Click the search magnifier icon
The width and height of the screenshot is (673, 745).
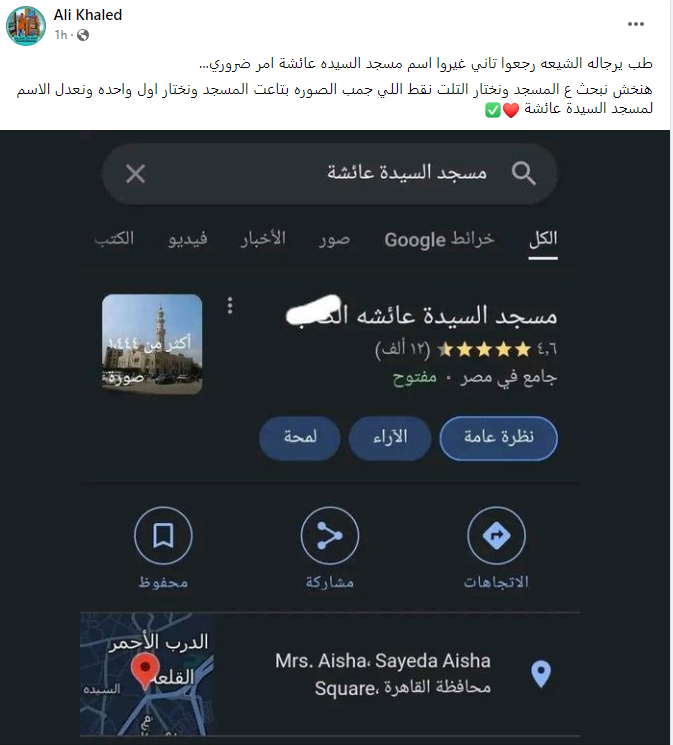[x=524, y=173]
